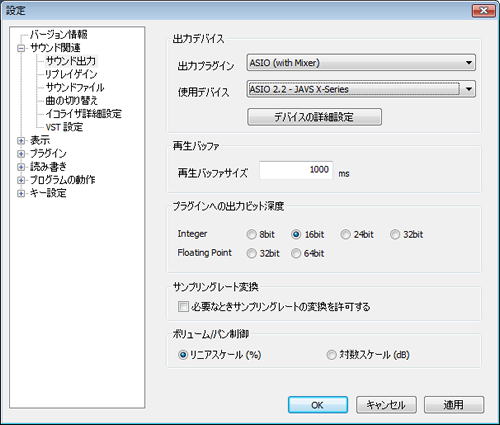Collapse the サウンド関連 tree node

pos(21,48)
